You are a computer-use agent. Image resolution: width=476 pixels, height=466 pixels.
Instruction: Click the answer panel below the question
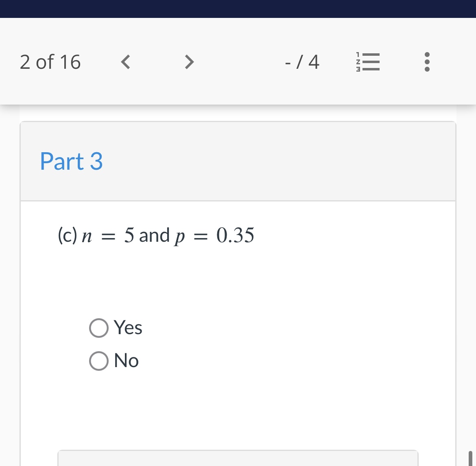click(238, 458)
